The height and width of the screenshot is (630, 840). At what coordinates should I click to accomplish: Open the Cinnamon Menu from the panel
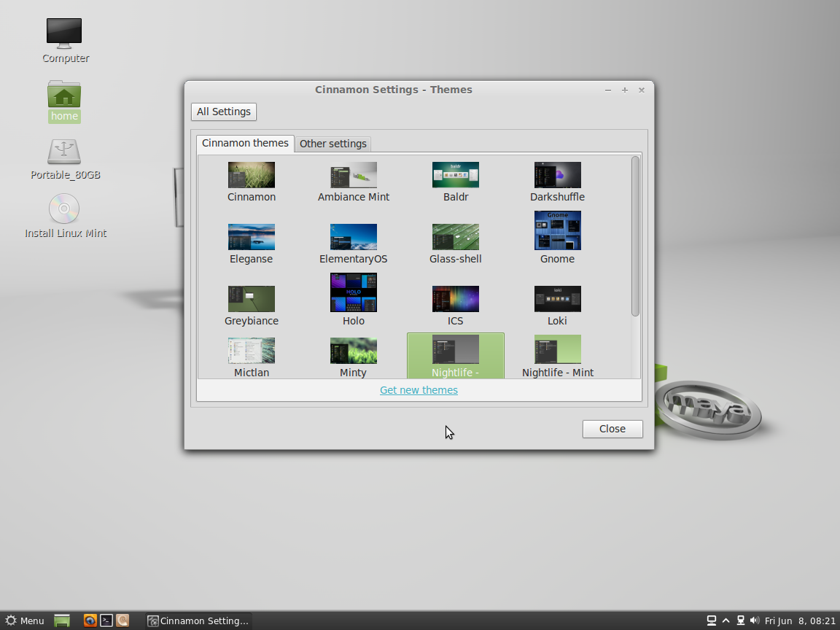point(25,621)
